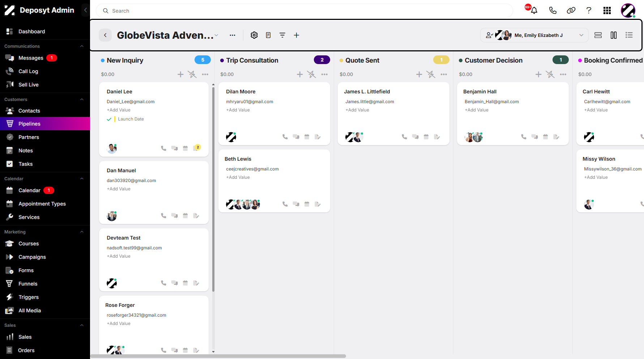Image resolution: width=644 pixels, height=359 pixels.
Task: Add opportunity to New Inquiry stage
Action: (180, 74)
